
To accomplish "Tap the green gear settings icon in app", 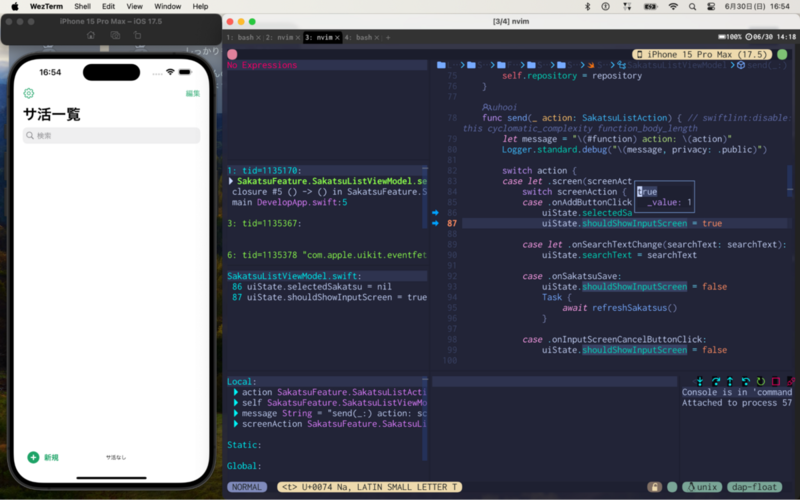I will [29, 93].
